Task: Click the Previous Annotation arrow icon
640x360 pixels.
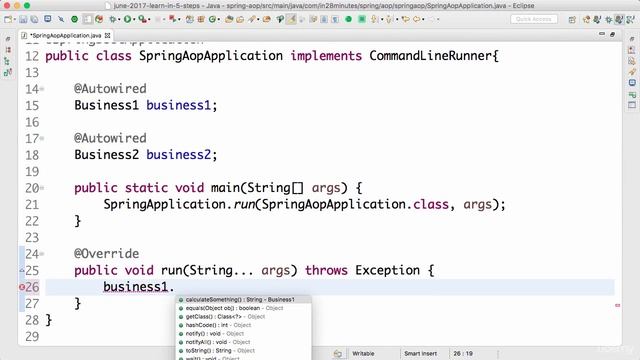Action: click(389, 19)
